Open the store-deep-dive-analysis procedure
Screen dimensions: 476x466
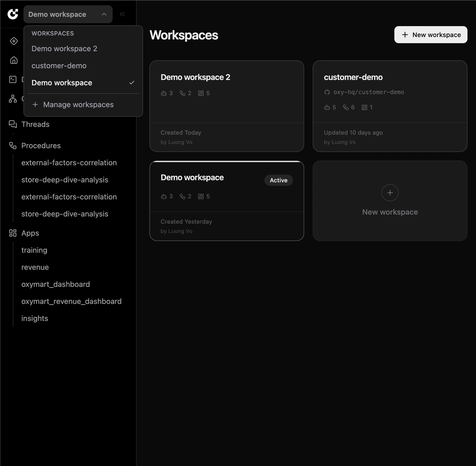coord(65,180)
